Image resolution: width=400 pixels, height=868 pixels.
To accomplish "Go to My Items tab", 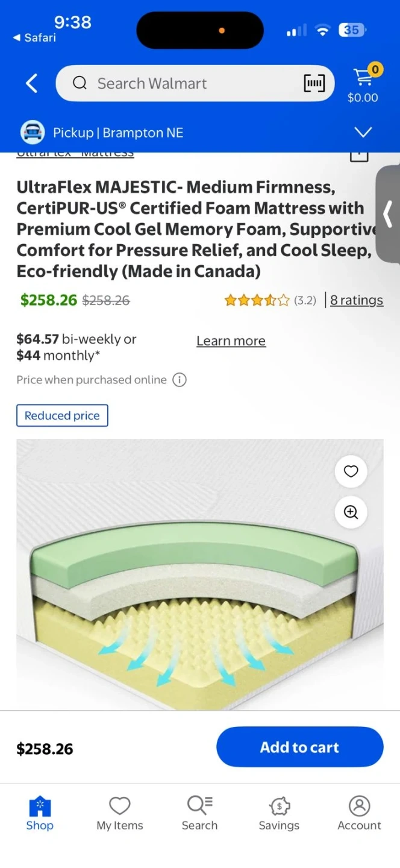I will coord(120,813).
